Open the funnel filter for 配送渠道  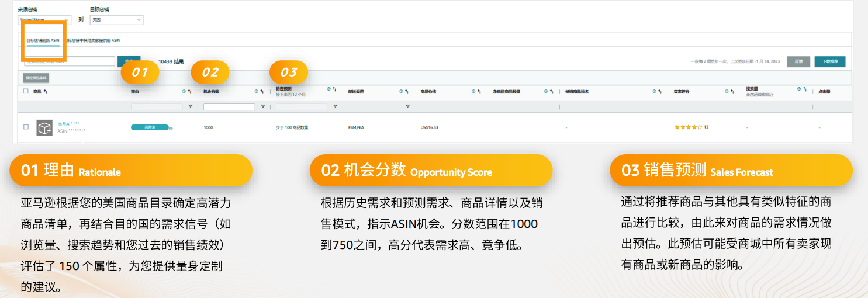[407, 107]
